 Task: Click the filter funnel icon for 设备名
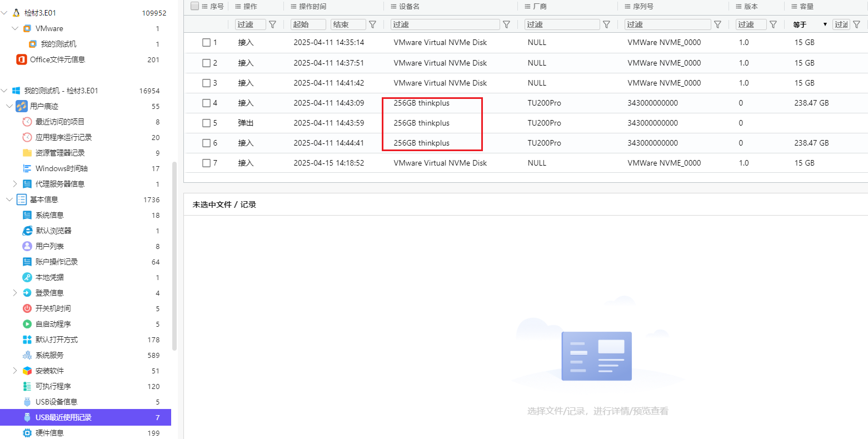pyautogui.click(x=506, y=24)
